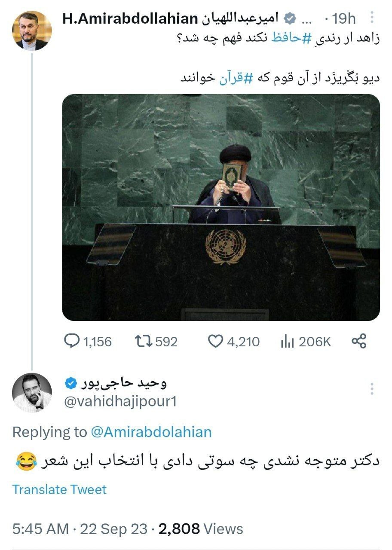Click the @vahidhajipour1 handle
The height and width of the screenshot is (550, 392).
click(x=120, y=401)
